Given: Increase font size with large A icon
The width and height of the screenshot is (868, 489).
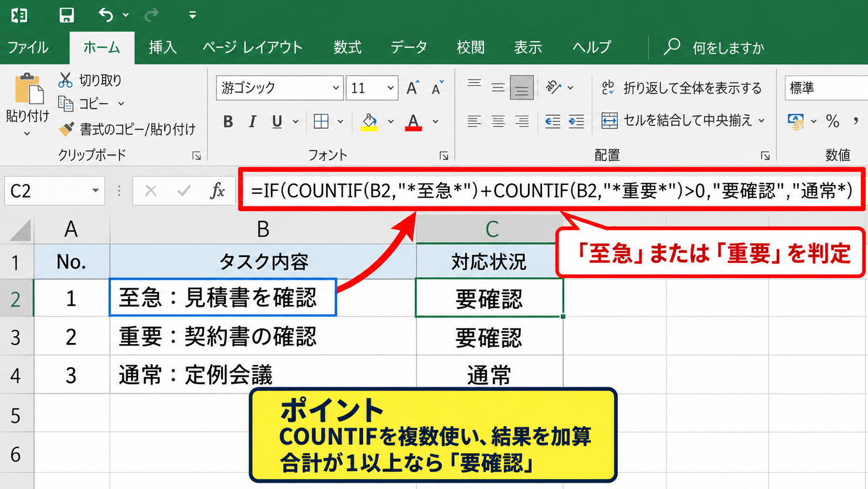Looking at the screenshot, I should pos(413,88).
